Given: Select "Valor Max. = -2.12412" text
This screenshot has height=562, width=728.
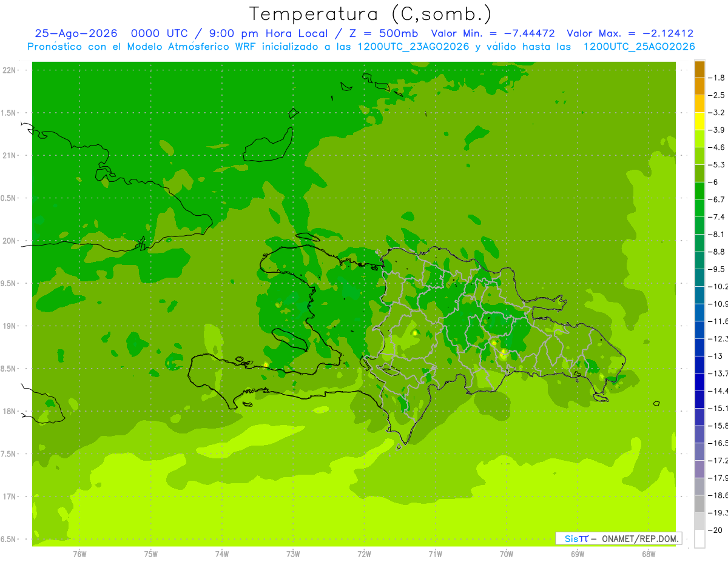Looking at the screenshot, I should point(630,34).
